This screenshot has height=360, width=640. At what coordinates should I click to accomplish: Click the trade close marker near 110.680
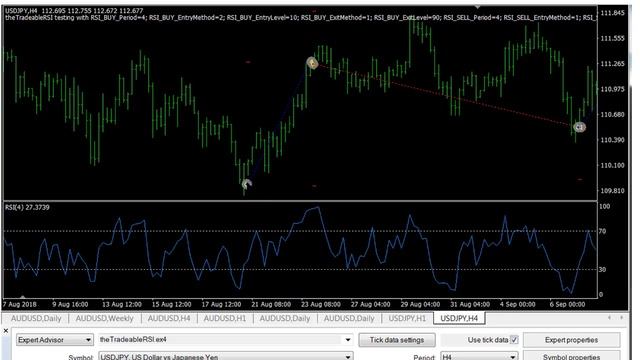(580, 127)
